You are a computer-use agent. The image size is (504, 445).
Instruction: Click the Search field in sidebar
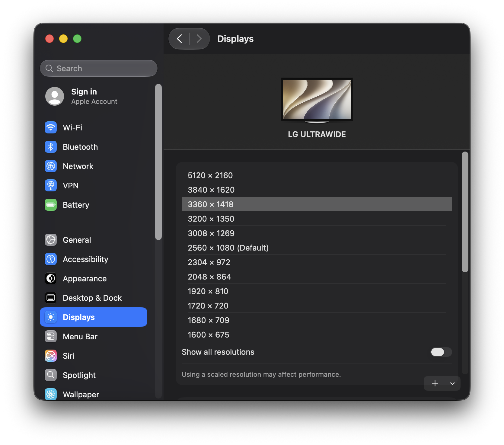pos(99,68)
